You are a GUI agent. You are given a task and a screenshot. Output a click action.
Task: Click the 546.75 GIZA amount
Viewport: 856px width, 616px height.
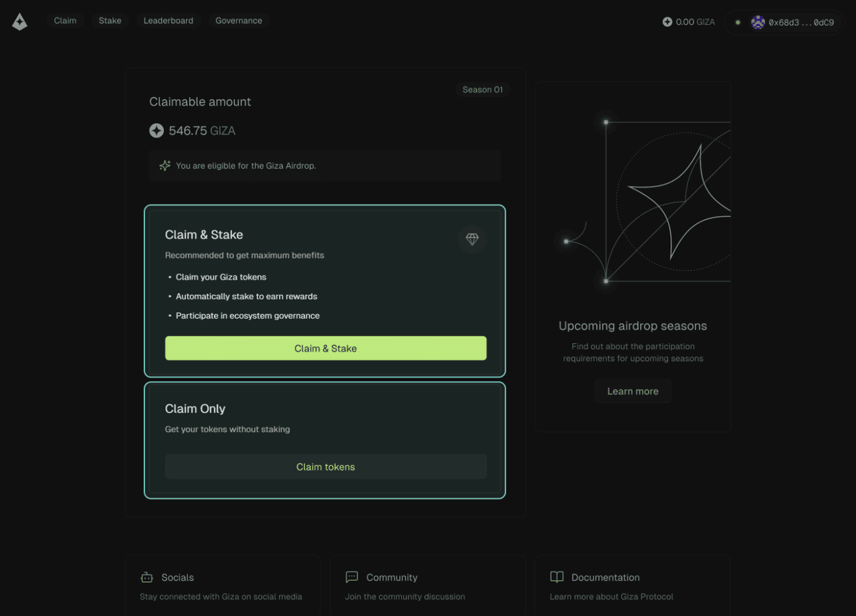(202, 131)
